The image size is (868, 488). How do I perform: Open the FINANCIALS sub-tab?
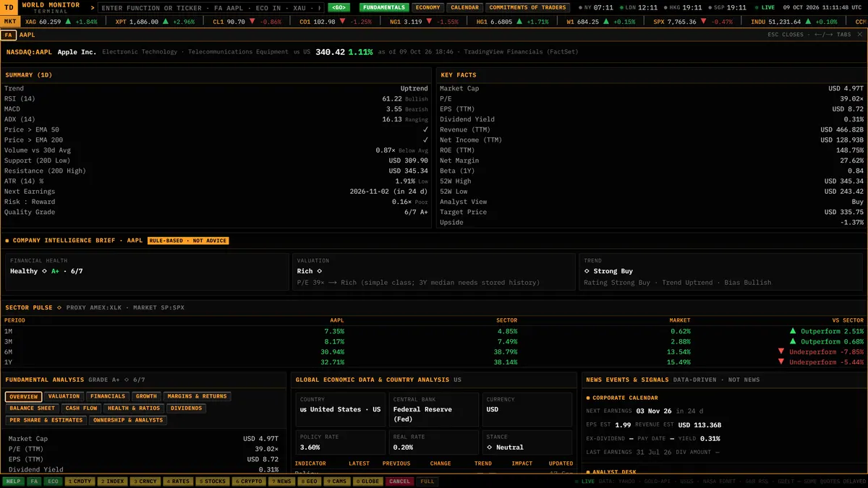(x=108, y=396)
